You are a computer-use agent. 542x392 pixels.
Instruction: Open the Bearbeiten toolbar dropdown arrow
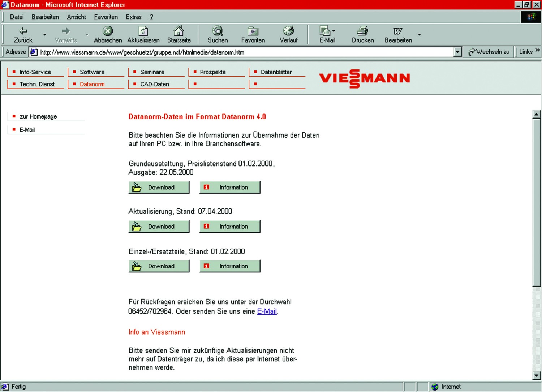tap(419, 35)
